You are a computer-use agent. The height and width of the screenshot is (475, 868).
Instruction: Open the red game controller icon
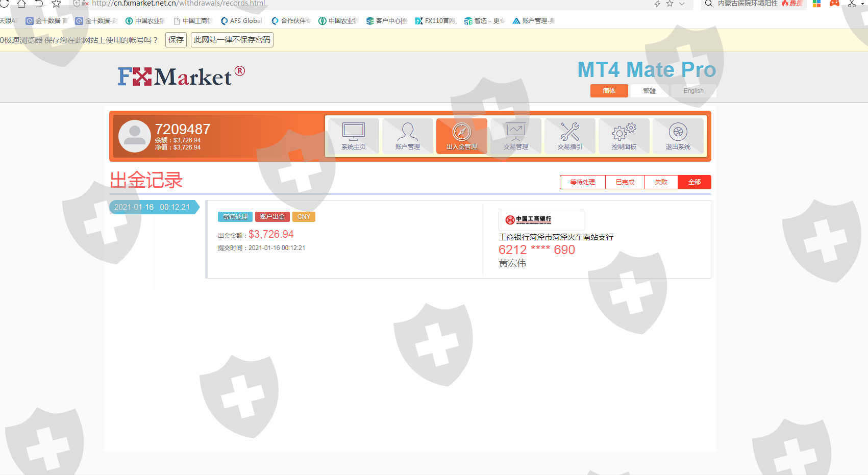(835, 4)
